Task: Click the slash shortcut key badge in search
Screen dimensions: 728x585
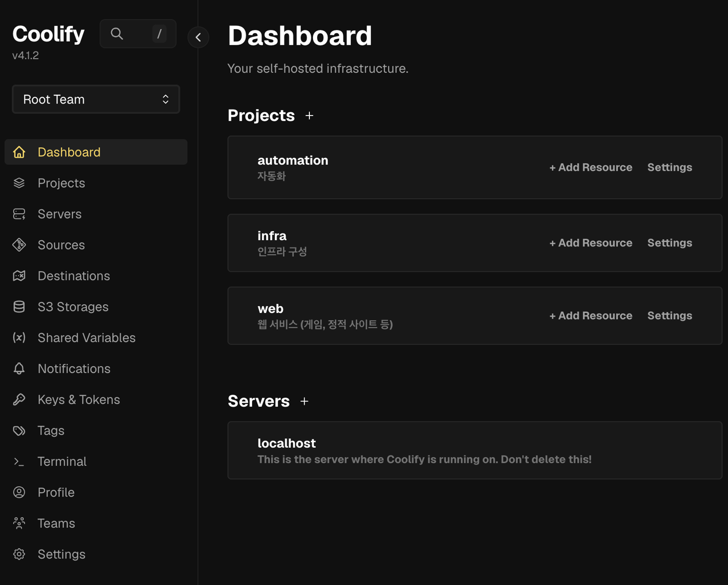Action: [x=159, y=34]
